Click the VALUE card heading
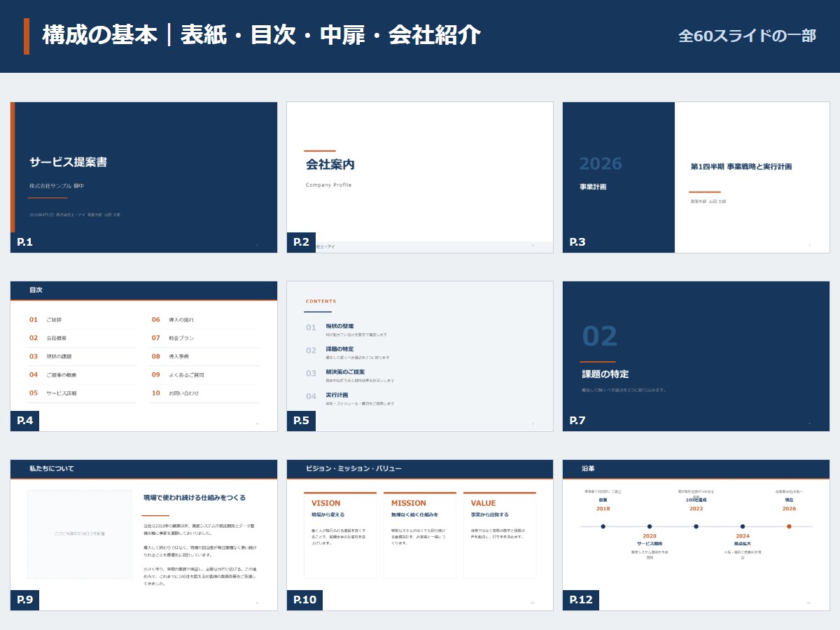840x630 pixels. (x=483, y=503)
